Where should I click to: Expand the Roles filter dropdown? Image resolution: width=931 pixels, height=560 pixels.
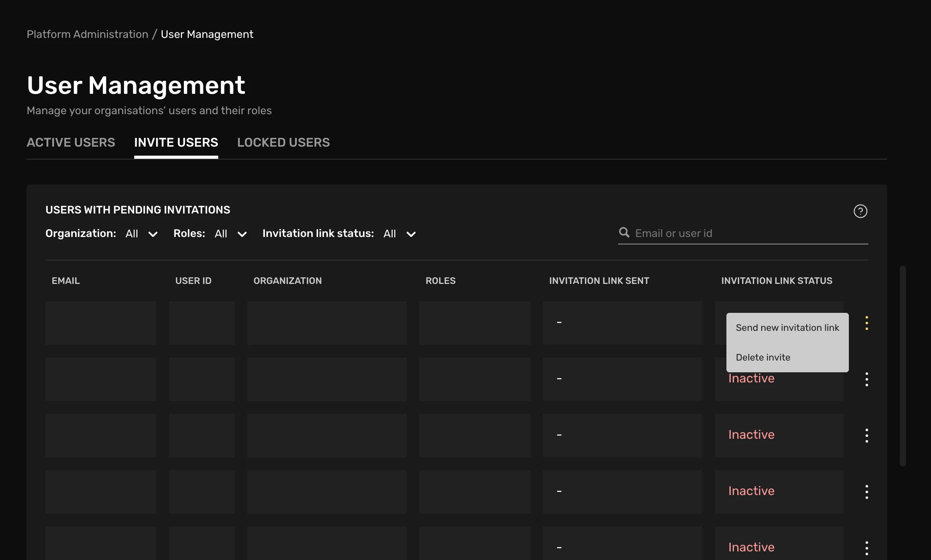click(x=231, y=234)
